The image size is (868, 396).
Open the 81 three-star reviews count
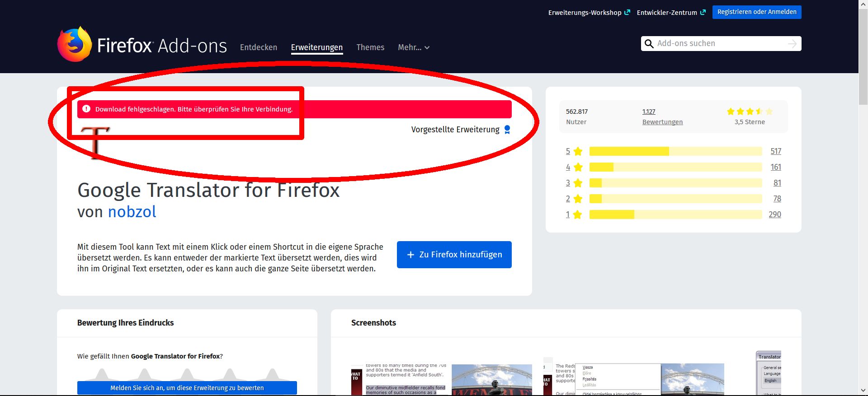777,183
